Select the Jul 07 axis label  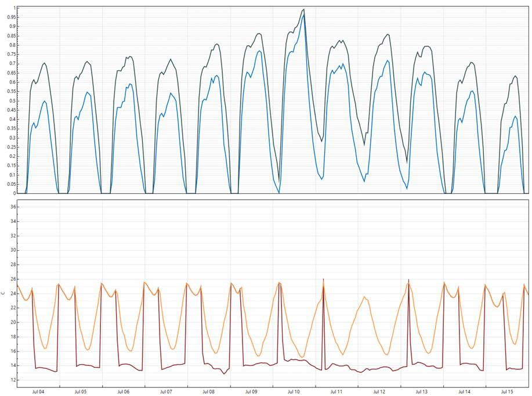coord(166,391)
